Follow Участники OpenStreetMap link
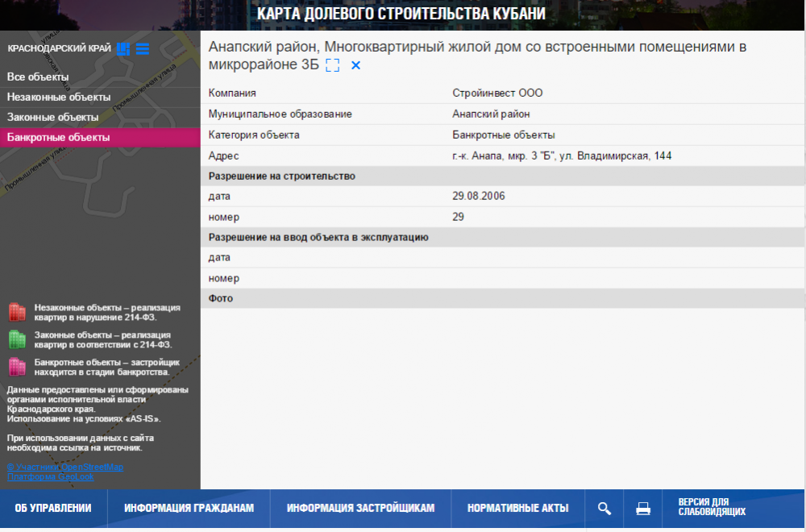806x532 pixels. point(65,467)
